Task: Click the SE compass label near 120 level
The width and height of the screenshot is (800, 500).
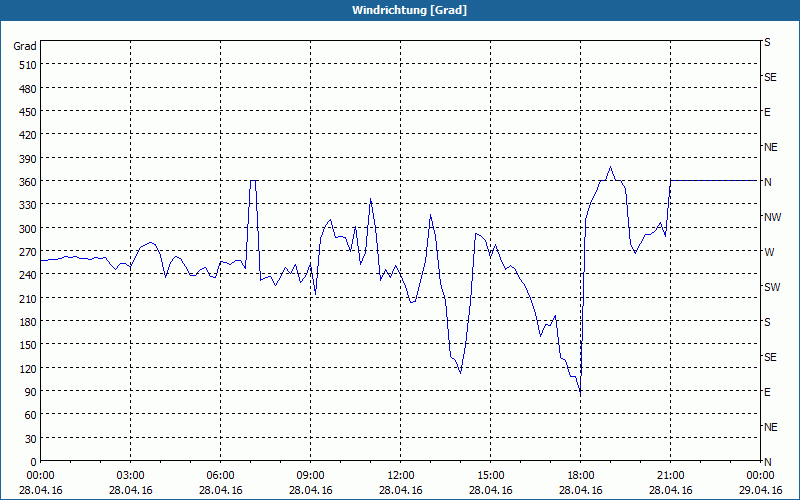Action: (770, 357)
